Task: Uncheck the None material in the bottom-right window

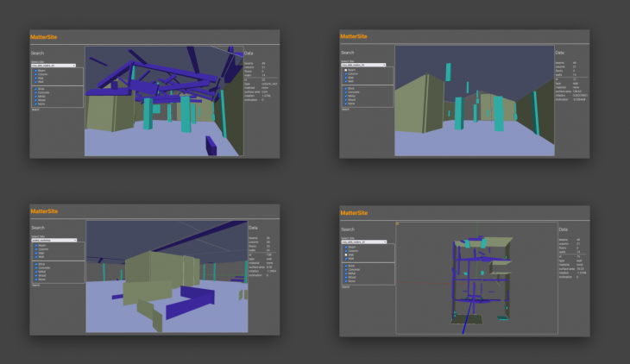Action: [x=345, y=281]
